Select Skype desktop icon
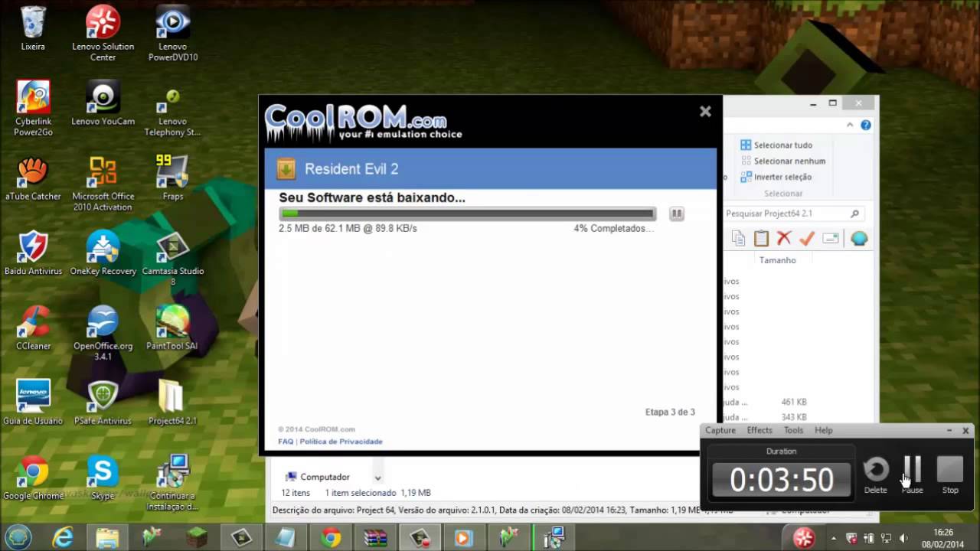 tap(103, 478)
